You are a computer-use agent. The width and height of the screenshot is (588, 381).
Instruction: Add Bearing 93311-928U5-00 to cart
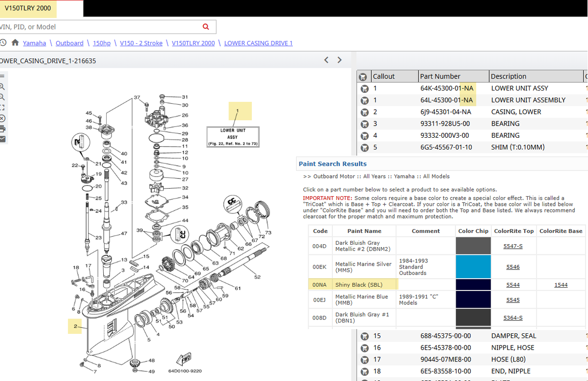point(365,124)
